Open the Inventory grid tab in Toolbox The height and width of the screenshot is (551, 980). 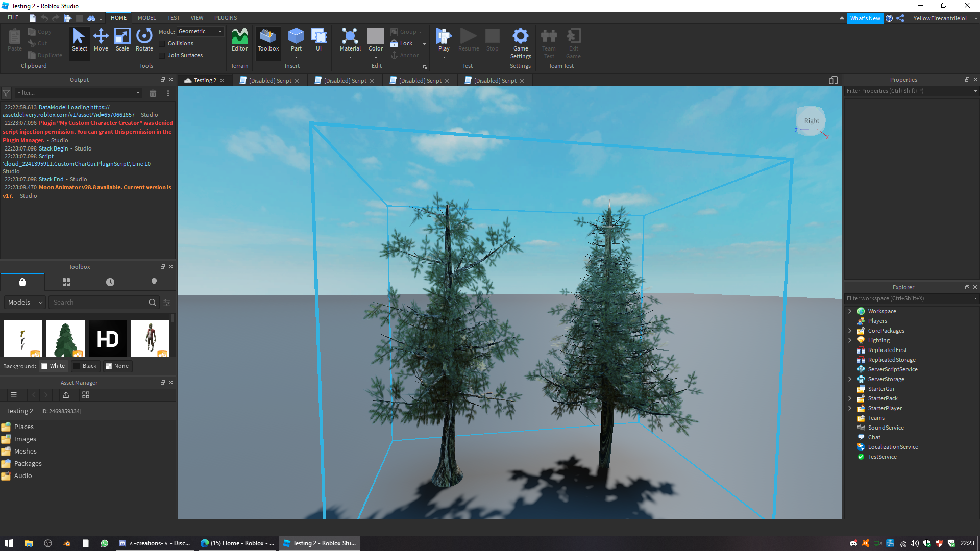(66, 282)
